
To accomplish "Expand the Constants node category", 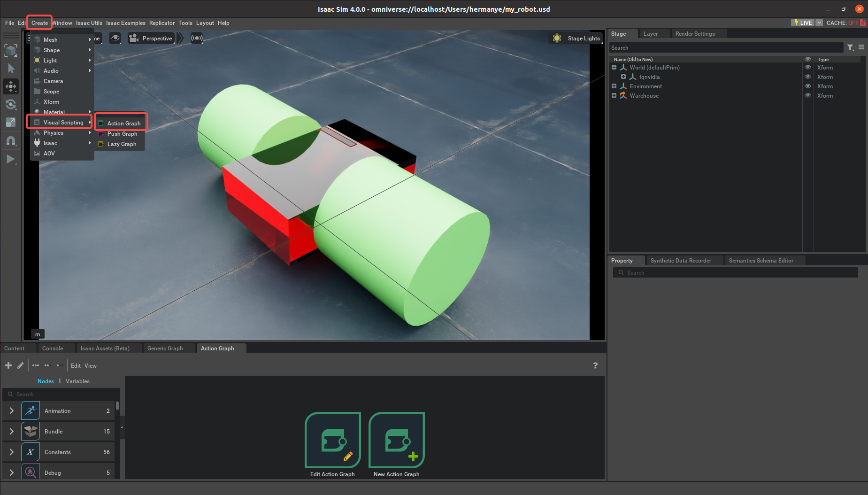I will pyautogui.click(x=12, y=452).
